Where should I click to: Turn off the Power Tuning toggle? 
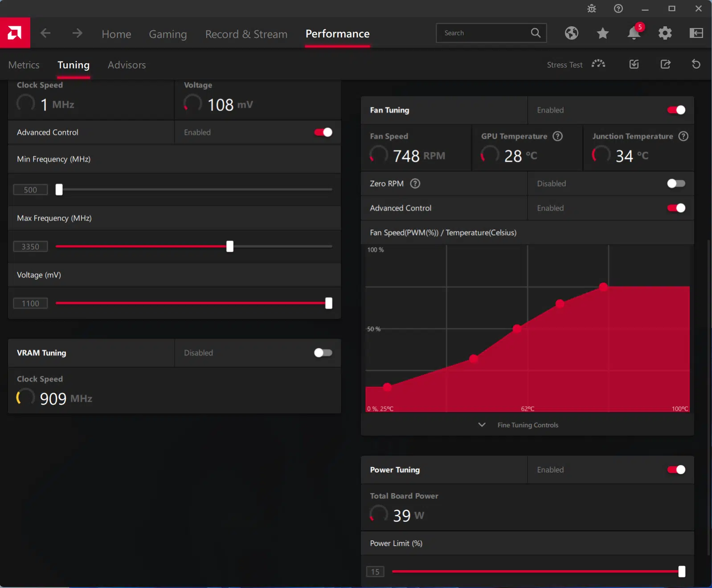coord(676,470)
